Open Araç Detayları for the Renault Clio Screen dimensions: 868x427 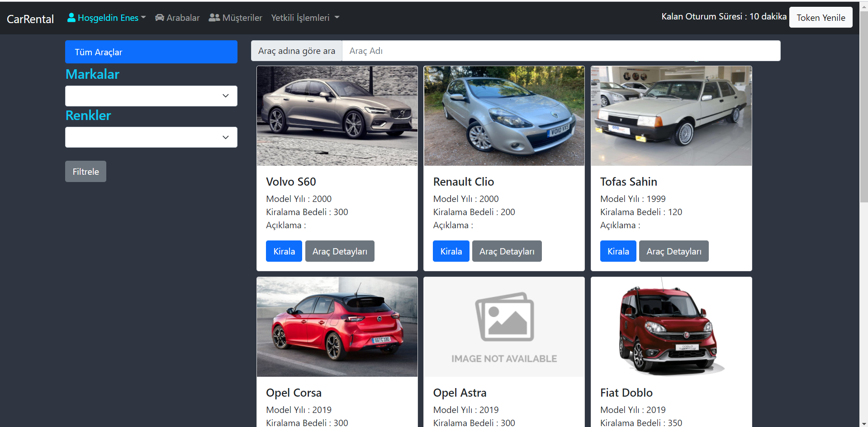[507, 251]
